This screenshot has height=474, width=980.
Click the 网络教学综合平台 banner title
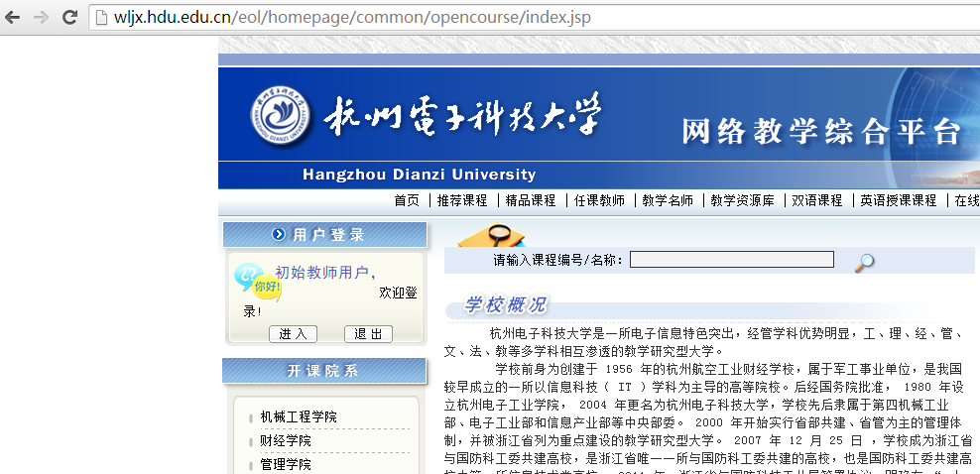click(820, 131)
